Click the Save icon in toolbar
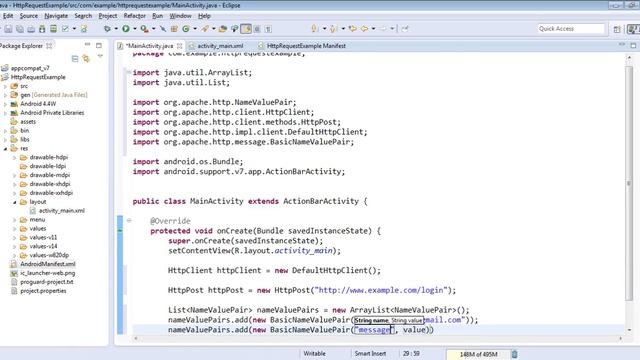The width and height of the screenshot is (640, 360). point(8,29)
